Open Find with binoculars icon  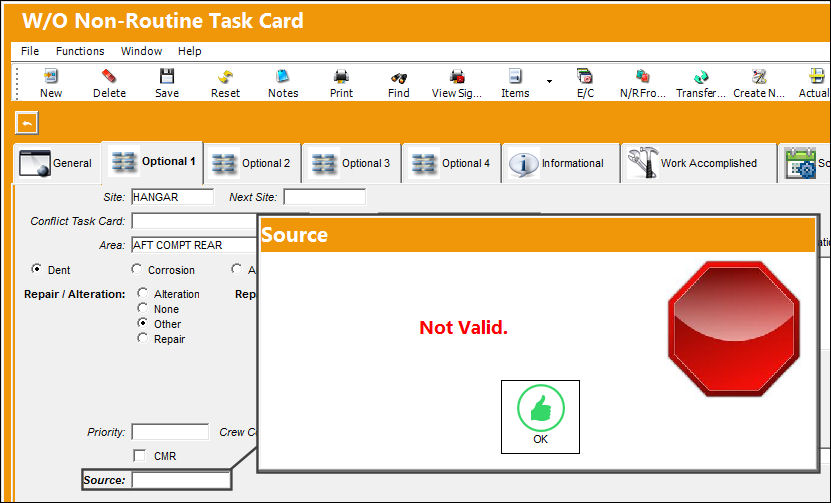[x=399, y=77]
